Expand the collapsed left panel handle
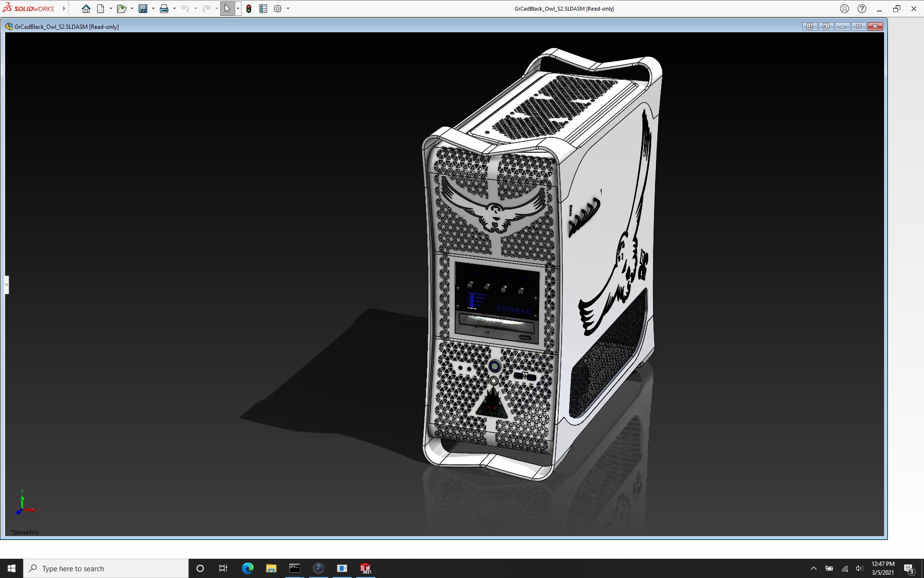 tap(7, 285)
